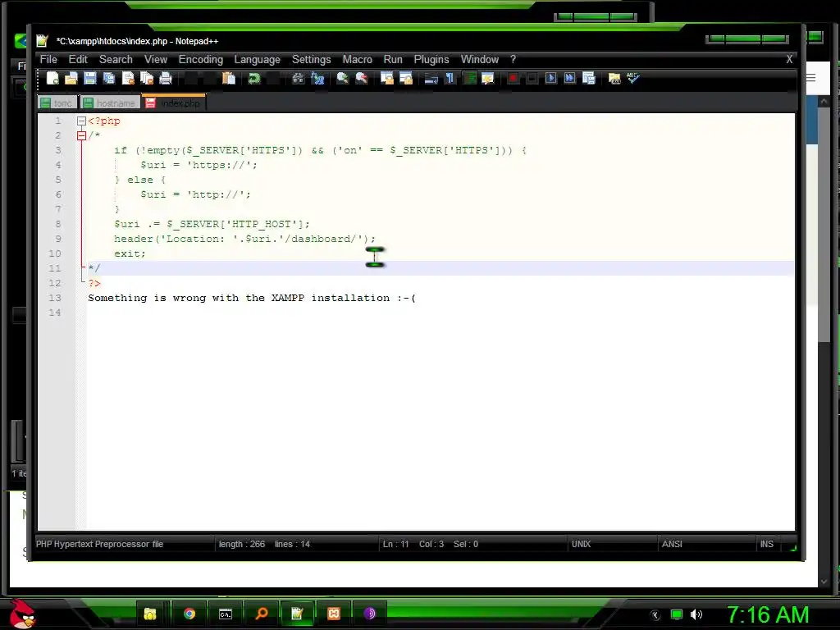Click Run Macro Multiple Times icon
The width and height of the screenshot is (840, 630).
pyautogui.click(x=569, y=78)
